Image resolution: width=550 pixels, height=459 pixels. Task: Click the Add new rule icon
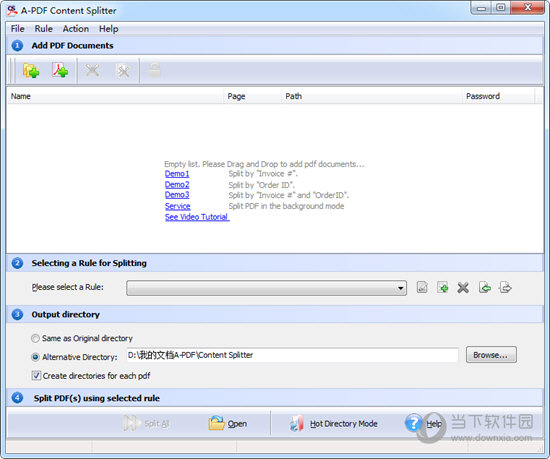(443, 288)
